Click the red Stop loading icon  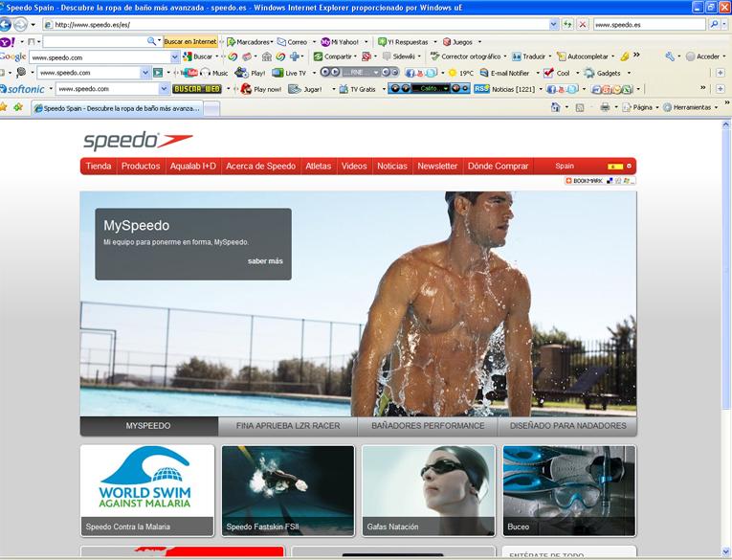pos(583,24)
